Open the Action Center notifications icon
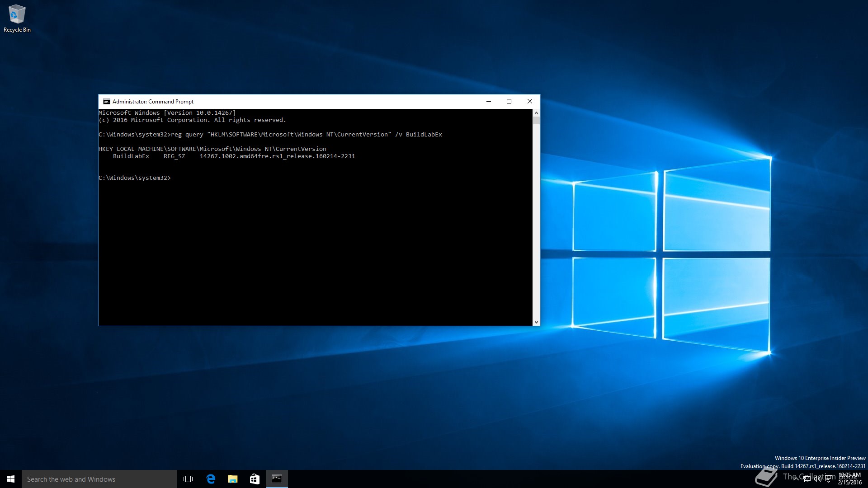 pyautogui.click(x=829, y=479)
